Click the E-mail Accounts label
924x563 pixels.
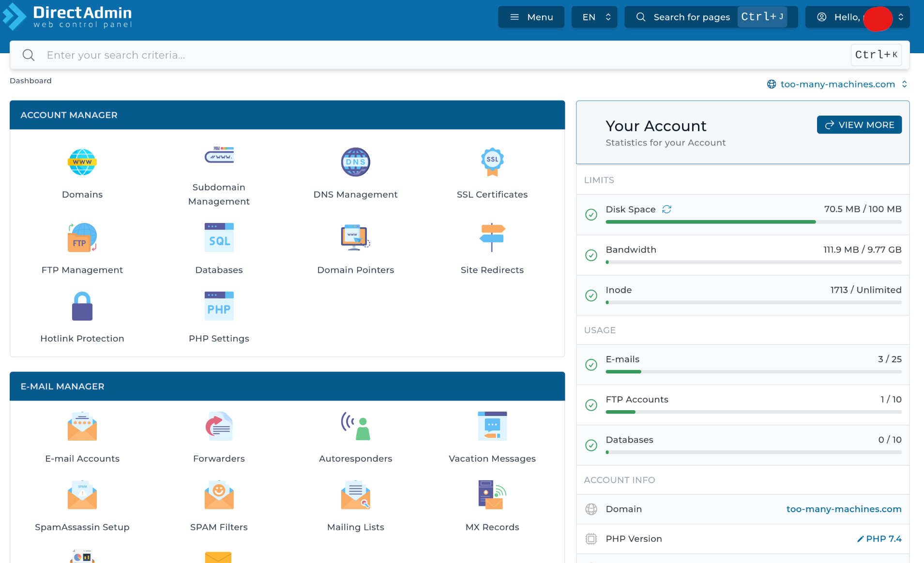pyautogui.click(x=82, y=459)
